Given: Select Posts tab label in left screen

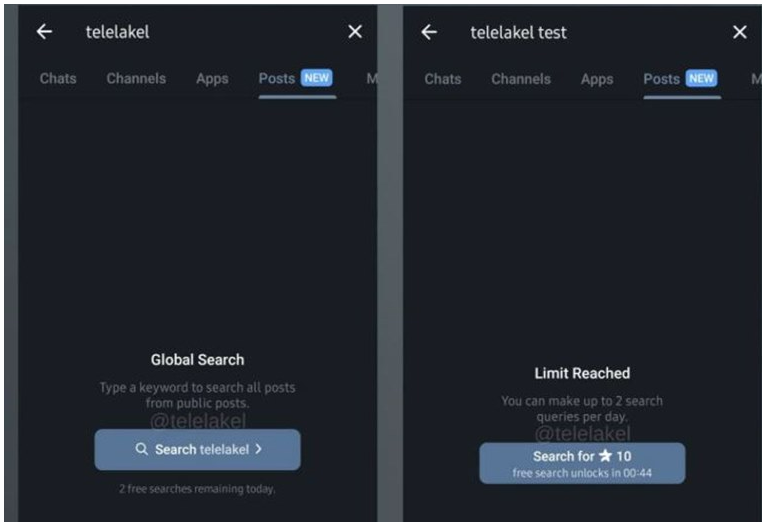Looking at the screenshot, I should click(x=277, y=78).
